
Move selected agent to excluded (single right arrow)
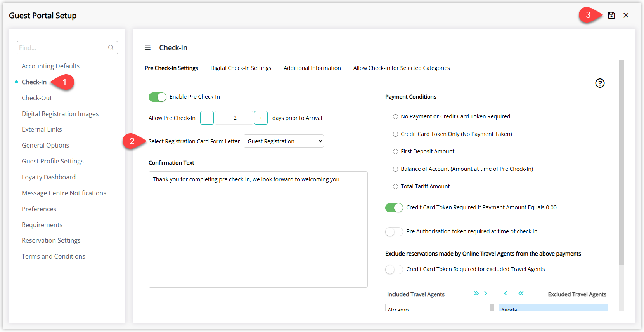486,294
